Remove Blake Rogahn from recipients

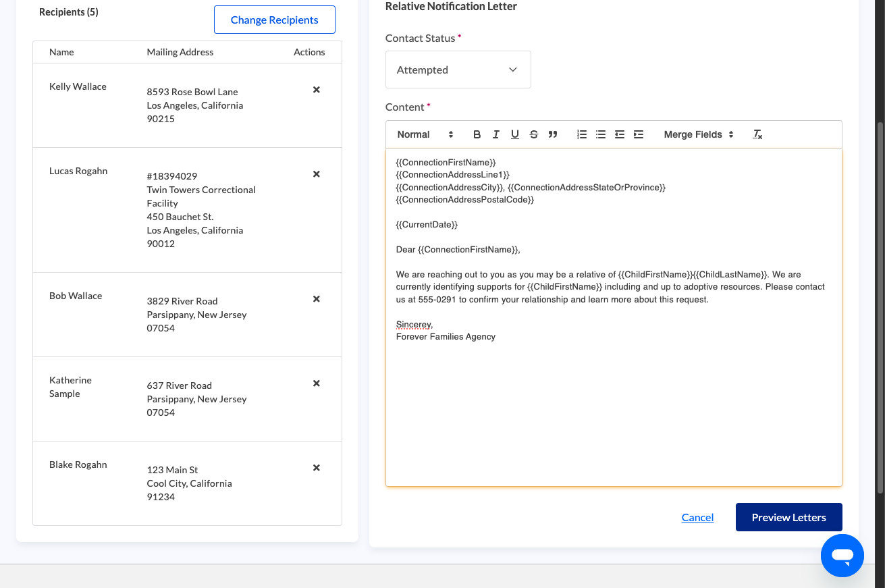pyautogui.click(x=316, y=468)
